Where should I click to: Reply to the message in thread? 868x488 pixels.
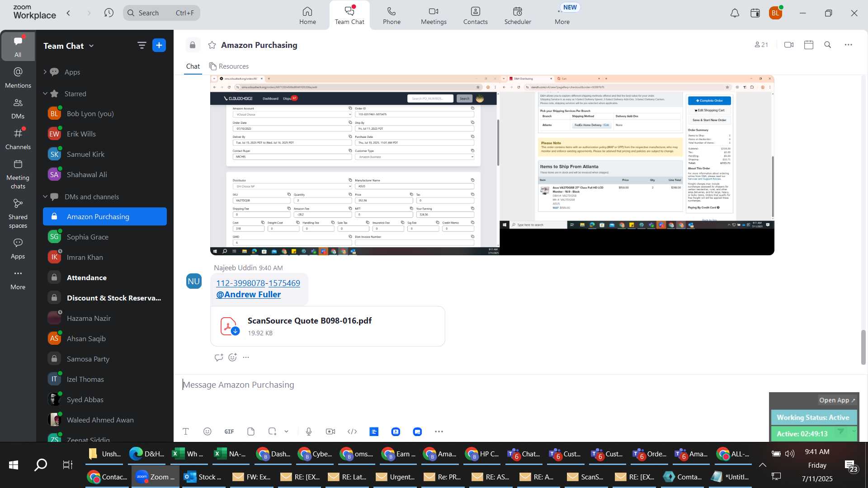point(219,357)
